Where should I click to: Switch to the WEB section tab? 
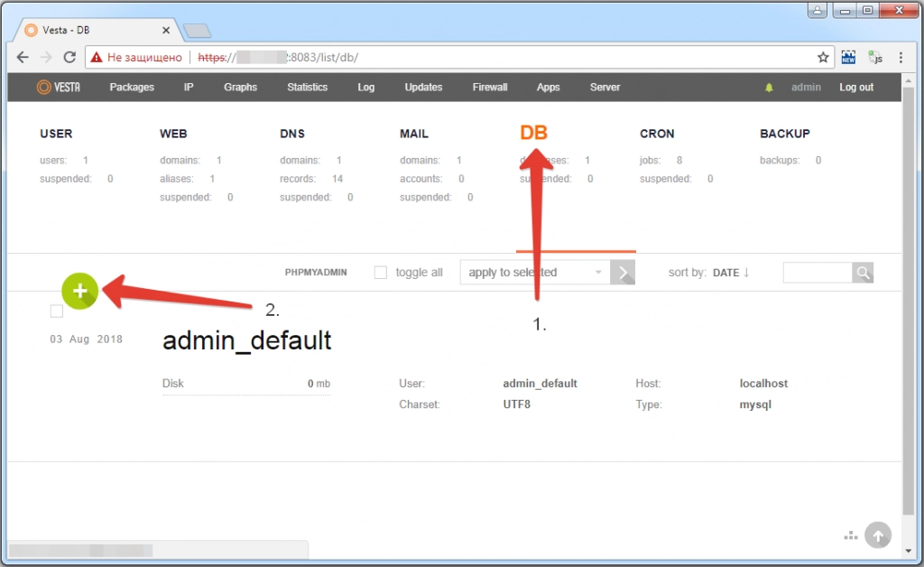173,134
